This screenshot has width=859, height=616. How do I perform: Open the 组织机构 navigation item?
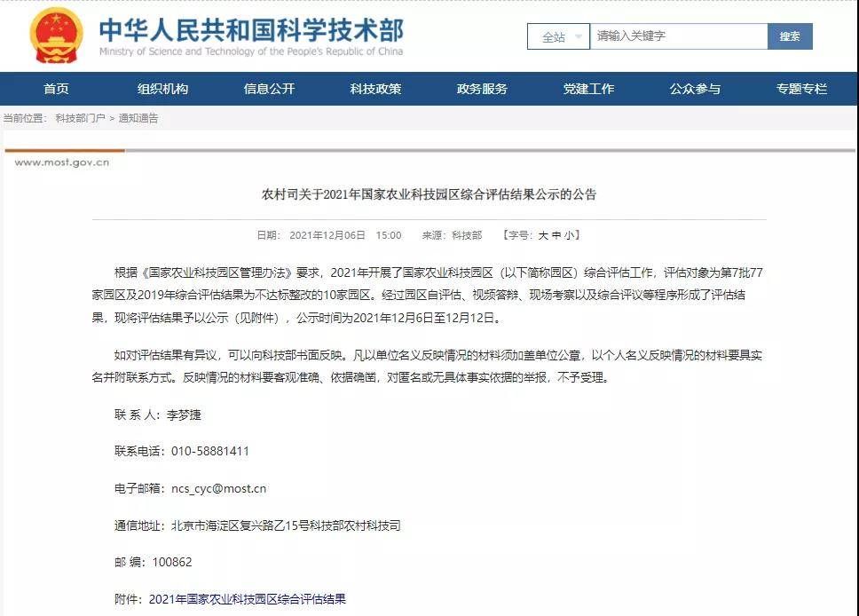(162, 89)
